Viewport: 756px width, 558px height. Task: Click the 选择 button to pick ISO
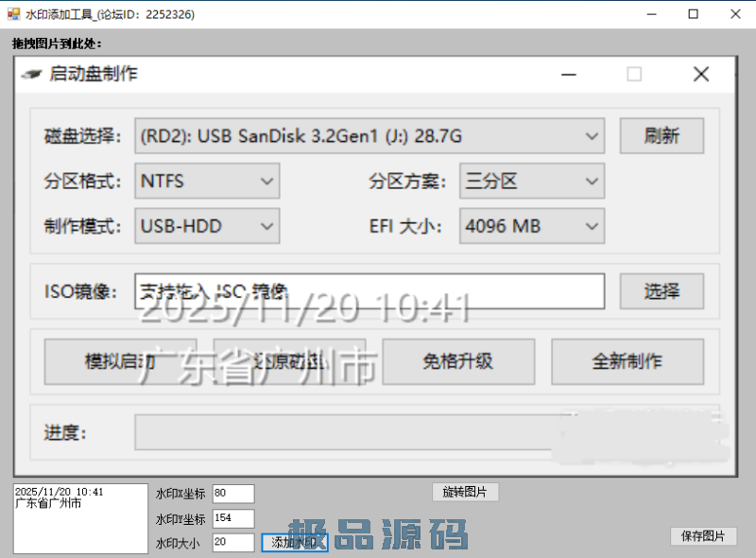[x=661, y=291]
